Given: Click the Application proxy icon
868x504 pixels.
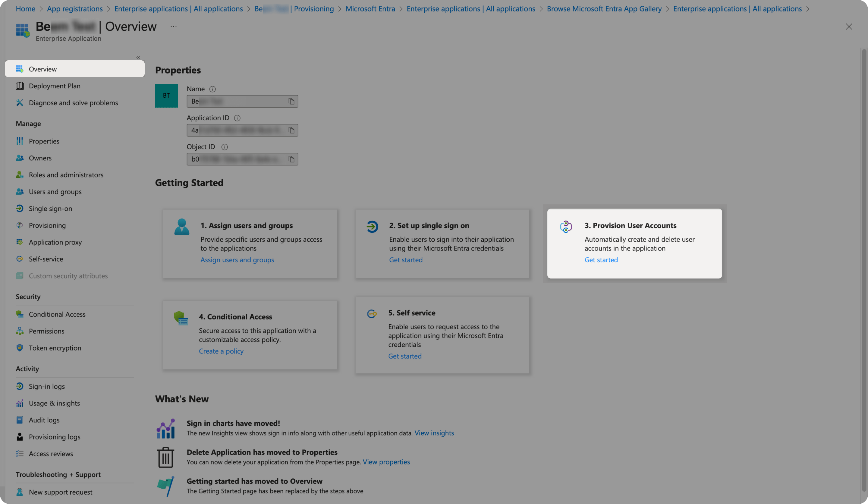Looking at the screenshot, I should click(x=20, y=242).
